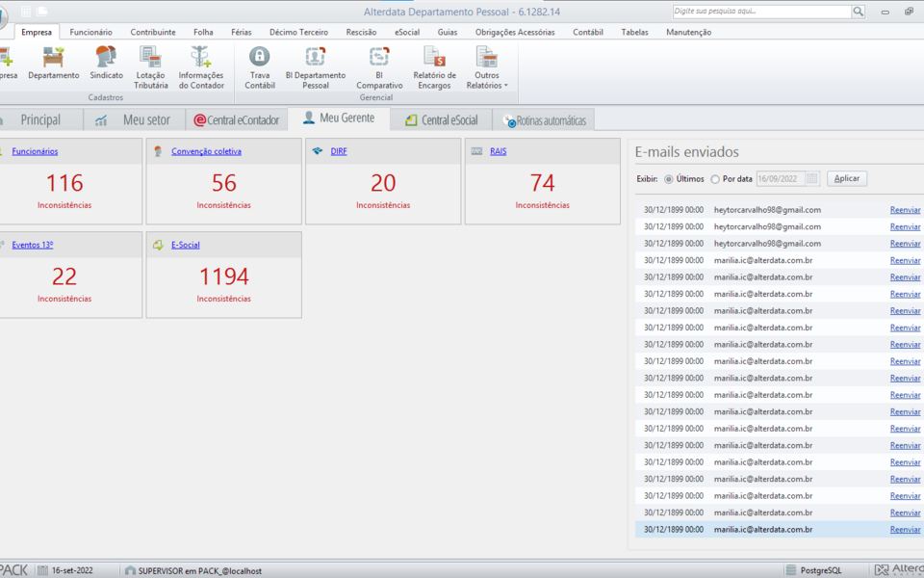Viewport: 924px width, 578px height.
Task: Click the Convenção coletiva card icon
Action: pos(158,151)
